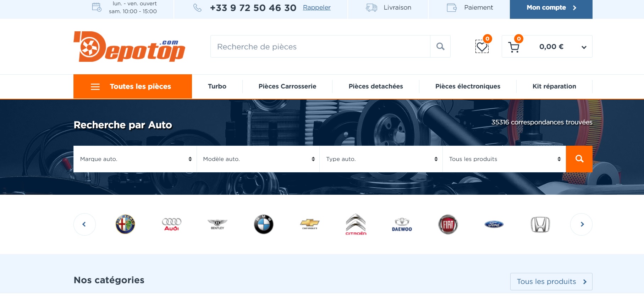The width and height of the screenshot is (644, 296).
Task: Click the wishlist heart icon
Action: tap(481, 47)
